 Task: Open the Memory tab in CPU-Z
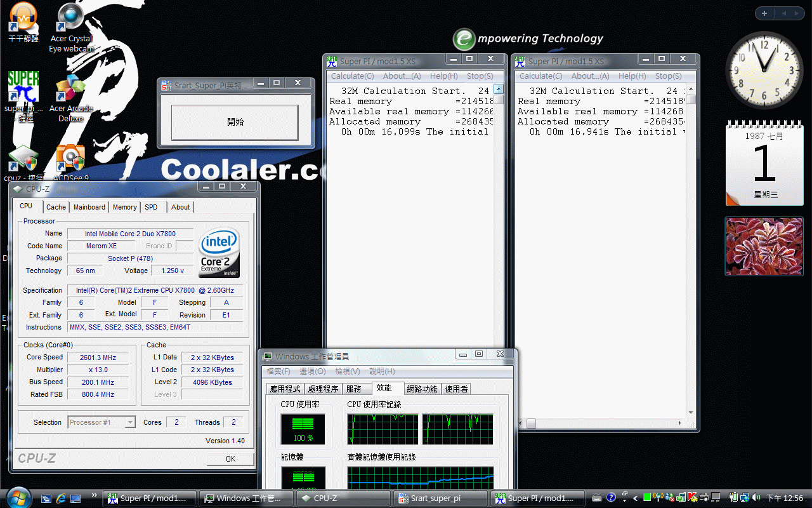click(x=124, y=207)
